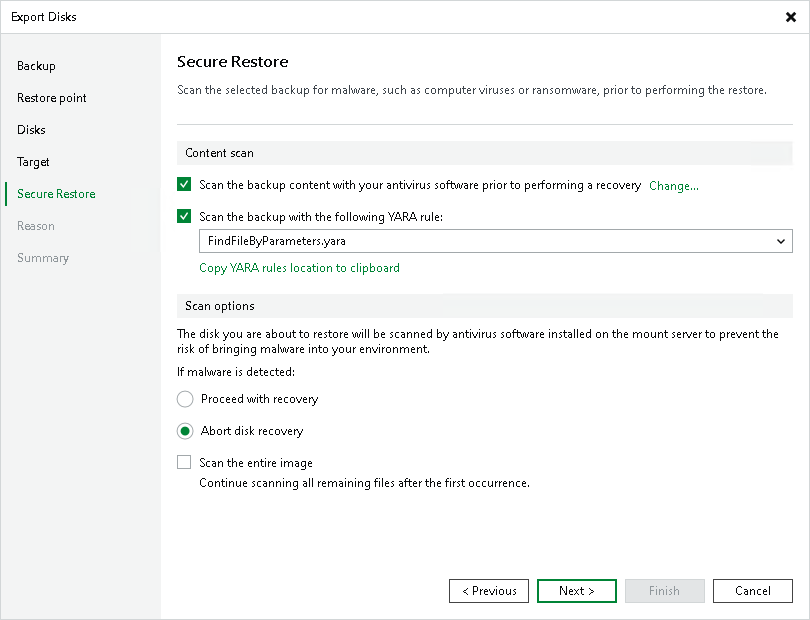
Task: Enable Scan the entire image checkbox
Action: click(184, 463)
